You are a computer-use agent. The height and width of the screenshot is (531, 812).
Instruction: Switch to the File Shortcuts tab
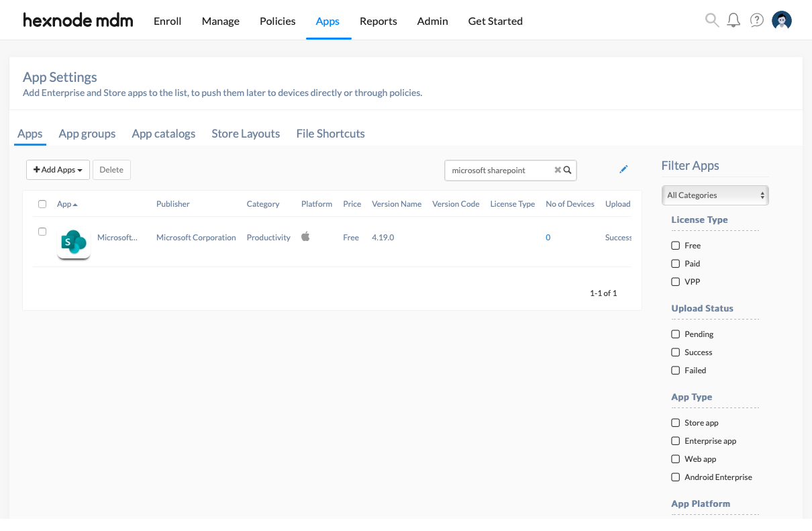pyautogui.click(x=331, y=134)
